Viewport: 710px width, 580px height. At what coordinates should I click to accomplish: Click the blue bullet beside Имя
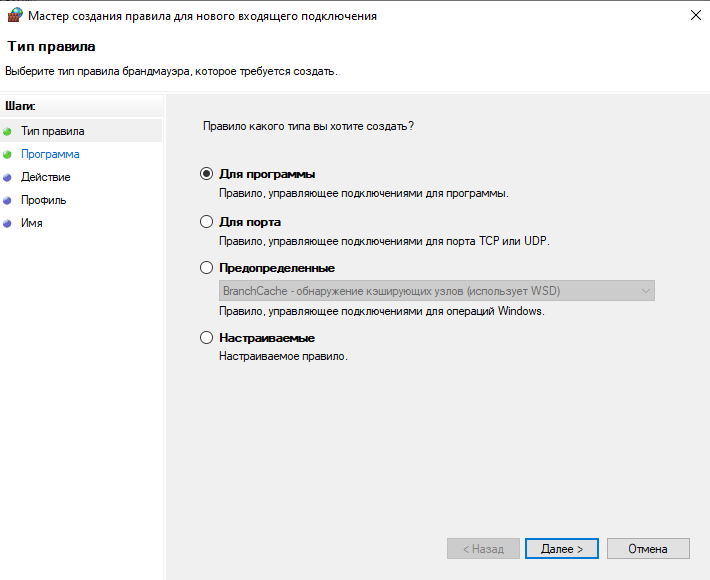click(x=7, y=223)
